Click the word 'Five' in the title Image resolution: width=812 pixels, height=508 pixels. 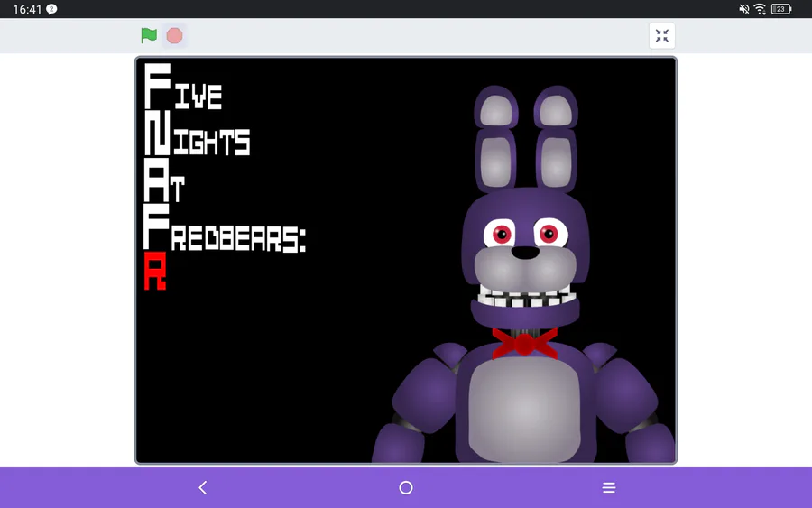coord(183,86)
